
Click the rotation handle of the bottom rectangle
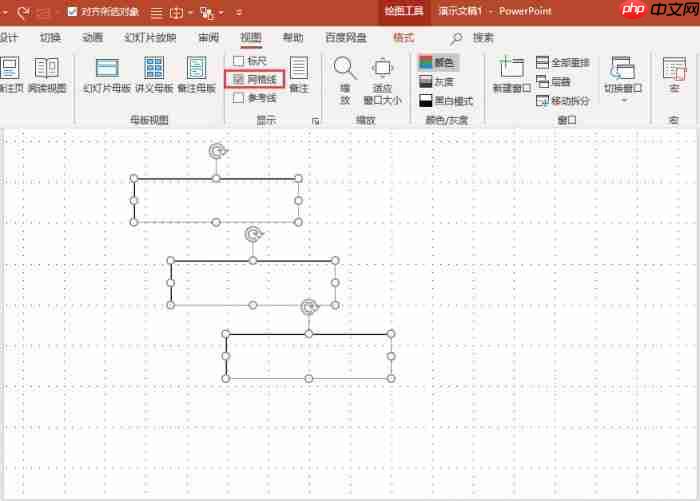(309, 307)
